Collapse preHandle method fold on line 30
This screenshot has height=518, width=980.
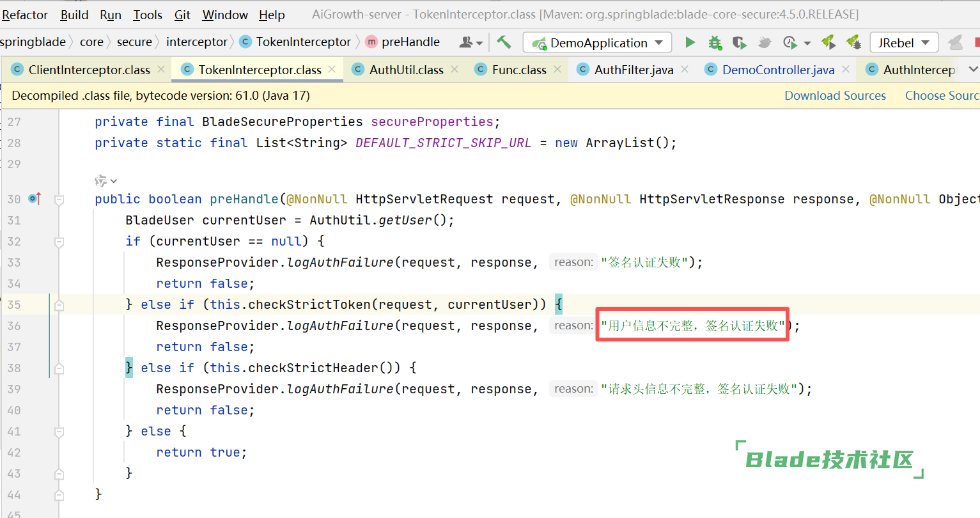(59, 200)
